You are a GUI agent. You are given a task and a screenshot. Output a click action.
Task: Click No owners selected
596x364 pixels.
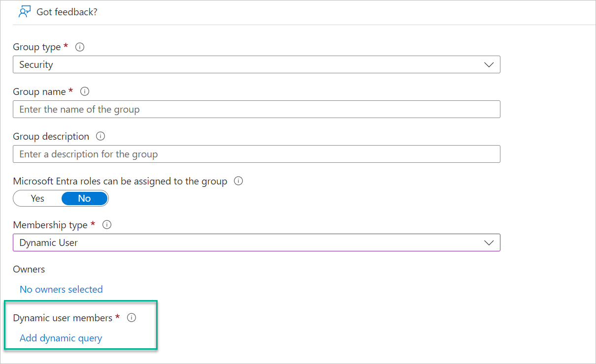click(x=61, y=289)
